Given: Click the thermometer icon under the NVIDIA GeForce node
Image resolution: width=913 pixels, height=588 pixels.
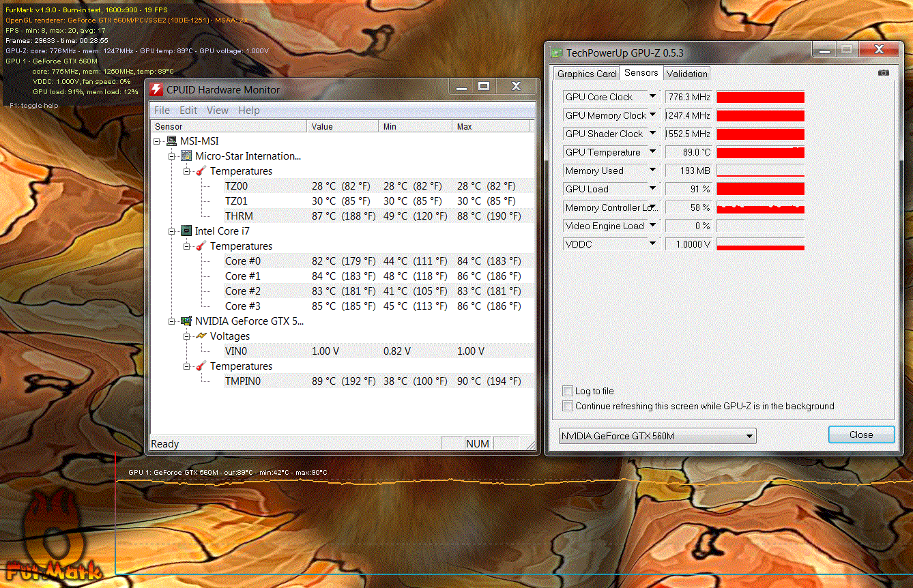Looking at the screenshot, I should tap(201, 366).
